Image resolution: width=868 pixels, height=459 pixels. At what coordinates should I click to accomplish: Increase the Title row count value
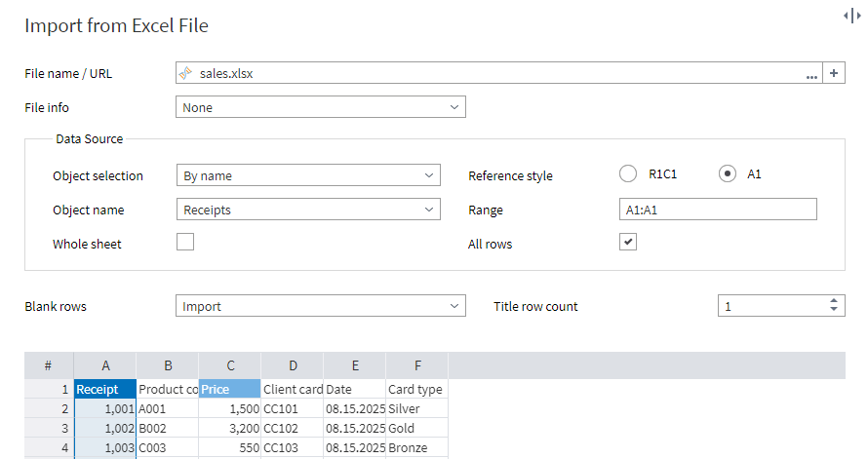coord(834,301)
